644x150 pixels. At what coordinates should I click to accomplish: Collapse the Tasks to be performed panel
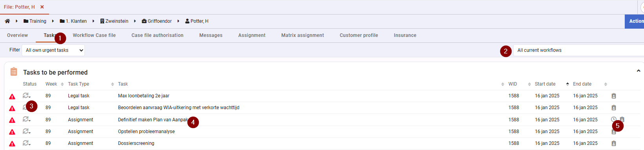(x=638, y=71)
